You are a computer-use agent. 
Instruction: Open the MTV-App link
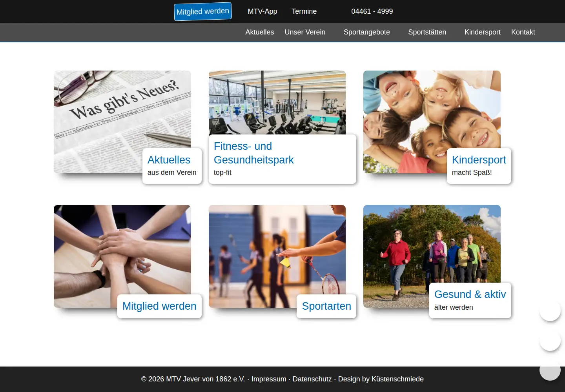(x=262, y=11)
